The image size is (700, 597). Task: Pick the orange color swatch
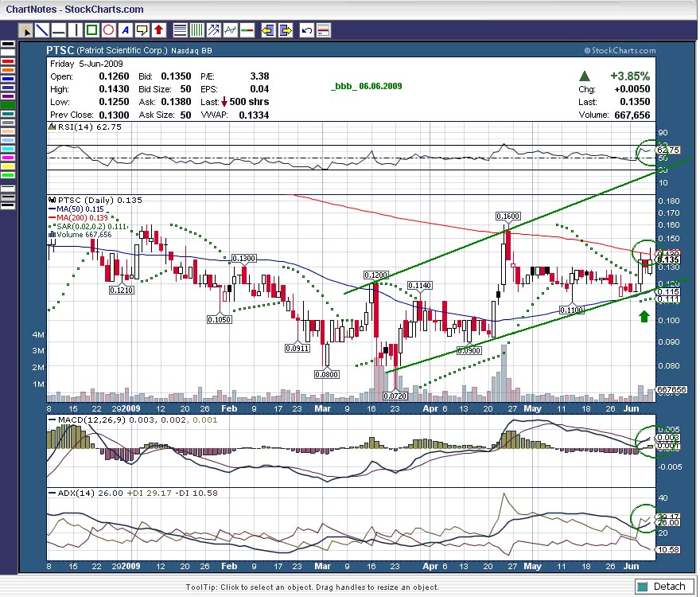[x=8, y=70]
